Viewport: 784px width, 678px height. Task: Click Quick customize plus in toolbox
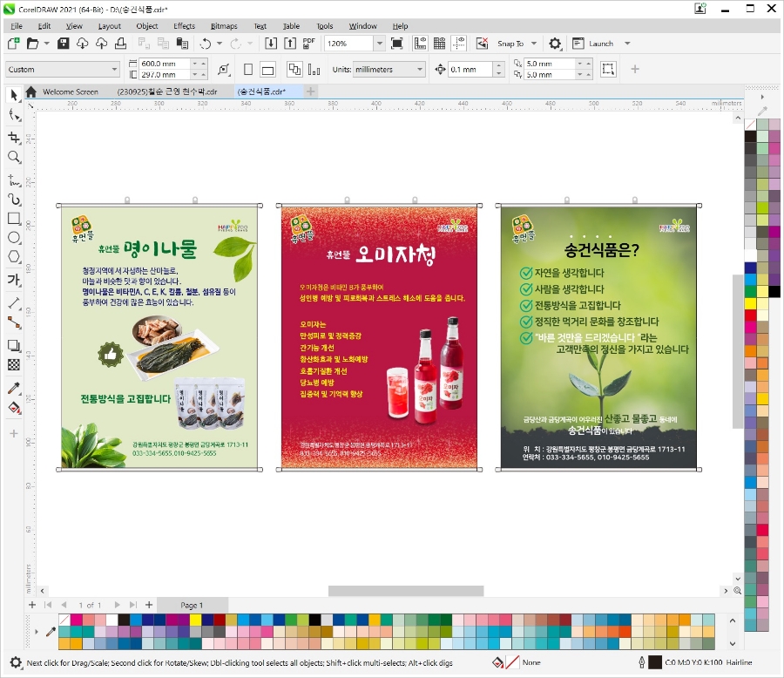pyautogui.click(x=14, y=433)
